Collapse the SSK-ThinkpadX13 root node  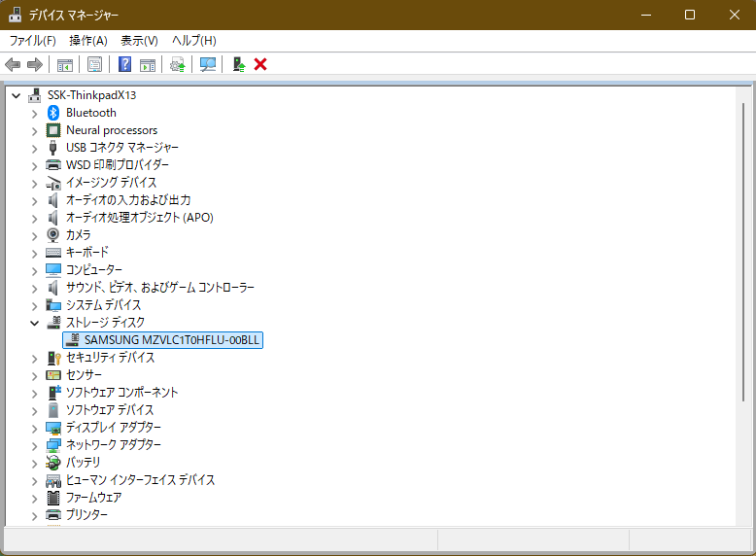[16, 95]
